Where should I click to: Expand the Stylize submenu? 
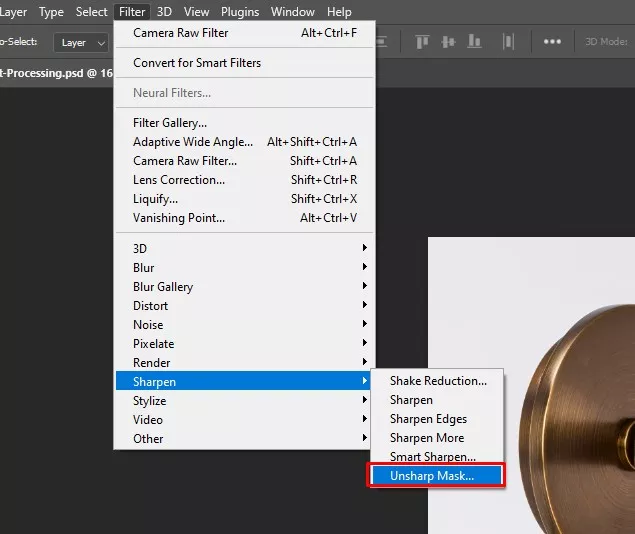(245, 400)
